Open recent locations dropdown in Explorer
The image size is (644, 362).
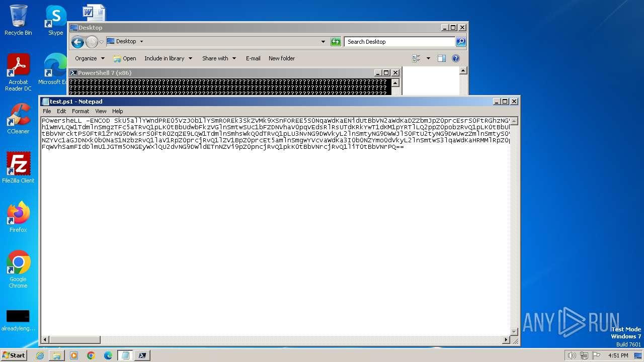(x=101, y=42)
